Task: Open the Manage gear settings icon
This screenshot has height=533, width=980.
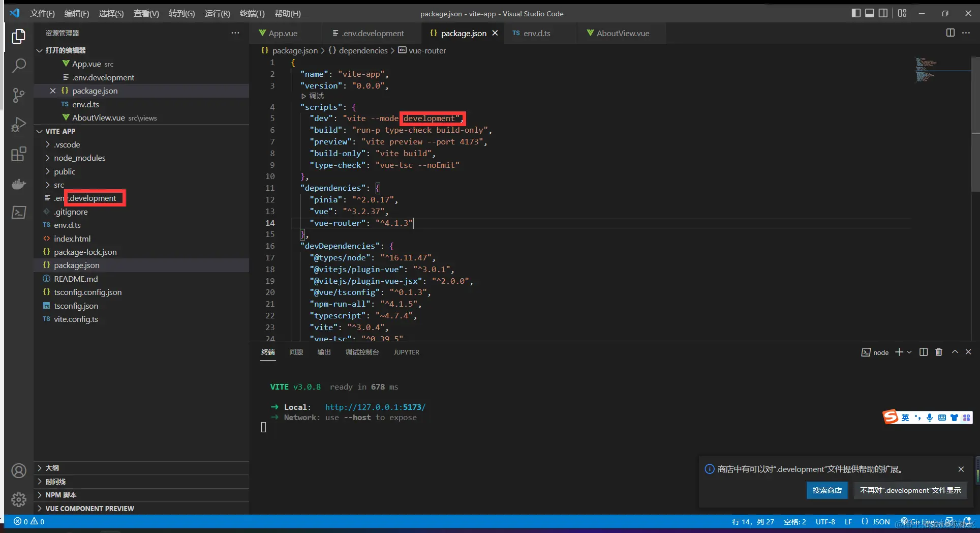Action: tap(19, 500)
